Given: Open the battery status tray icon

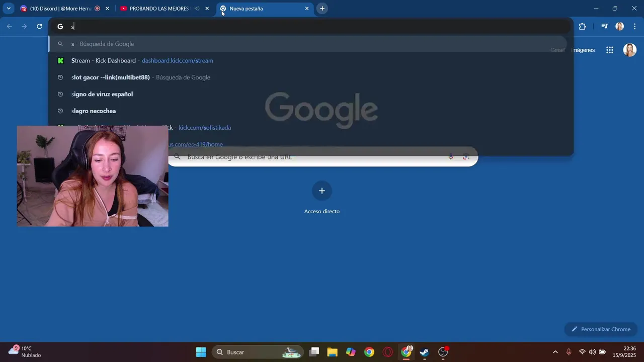Looking at the screenshot, I should pyautogui.click(x=602, y=352).
